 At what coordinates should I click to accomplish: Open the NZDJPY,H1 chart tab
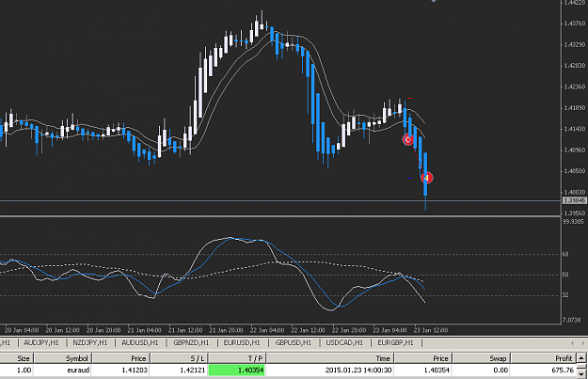coord(90,342)
